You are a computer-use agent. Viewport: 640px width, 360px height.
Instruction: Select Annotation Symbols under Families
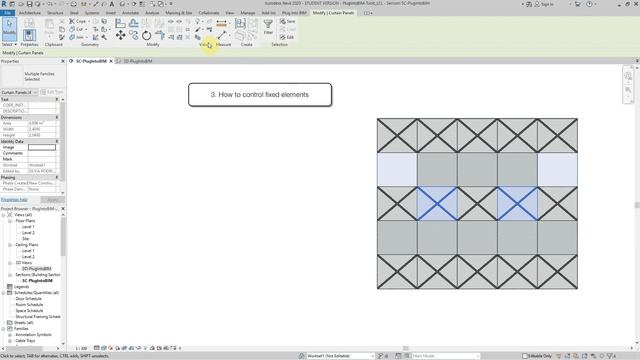33,335
